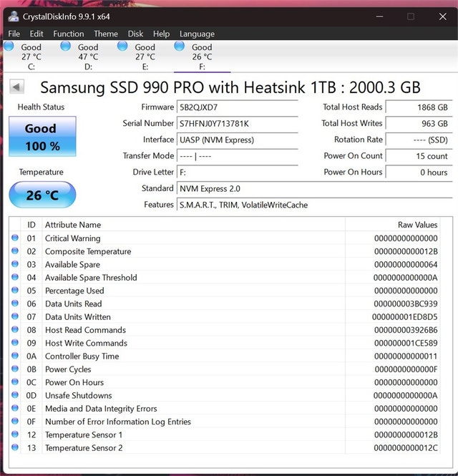458x476 pixels.
Task: Click the blue health icon for drive C:
Action: [9, 47]
